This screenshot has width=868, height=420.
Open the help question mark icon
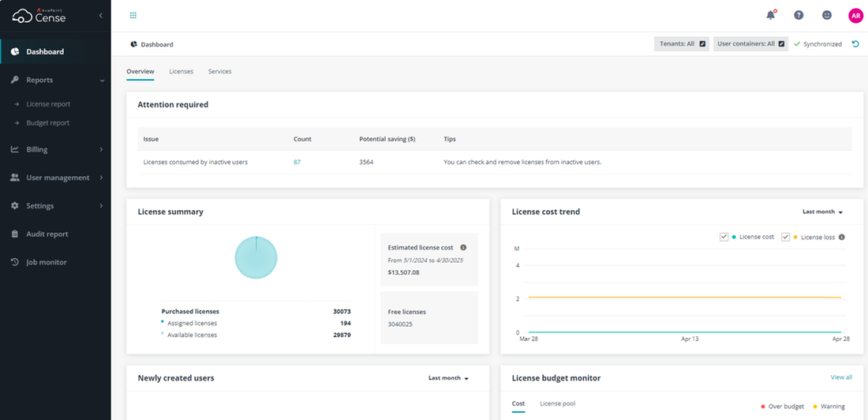(x=799, y=16)
